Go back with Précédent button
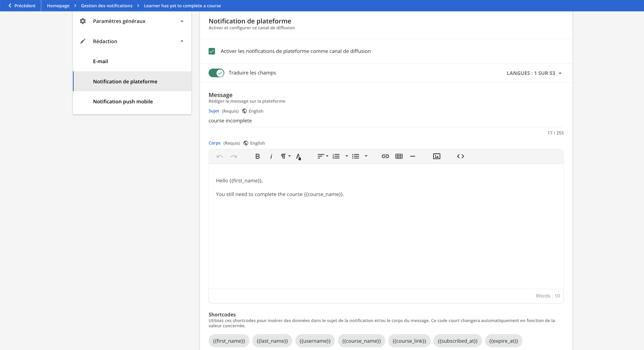644x350 pixels. (22, 5)
